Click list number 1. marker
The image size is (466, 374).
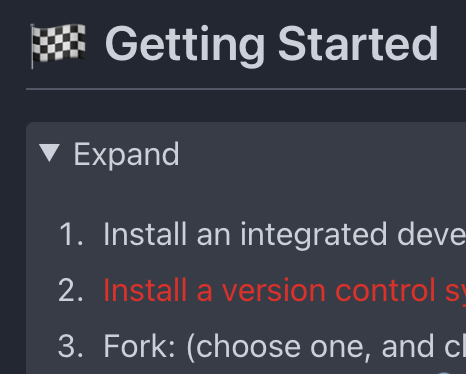coord(71,235)
